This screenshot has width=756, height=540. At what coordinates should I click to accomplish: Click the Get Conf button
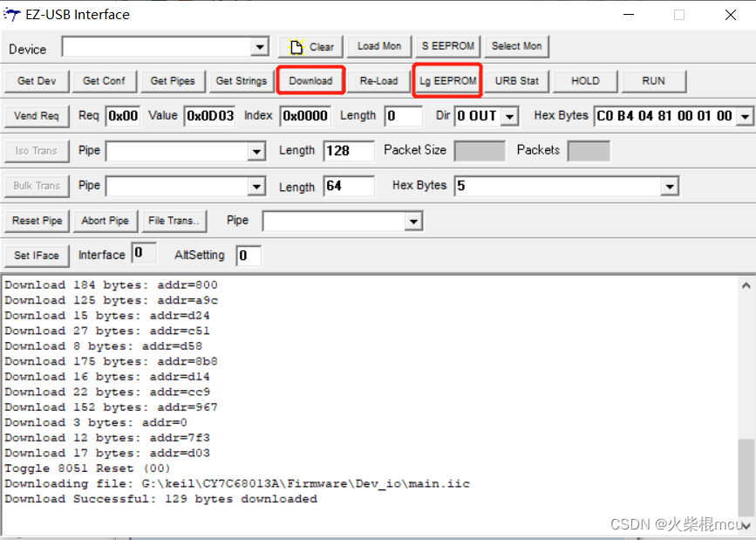(x=104, y=81)
